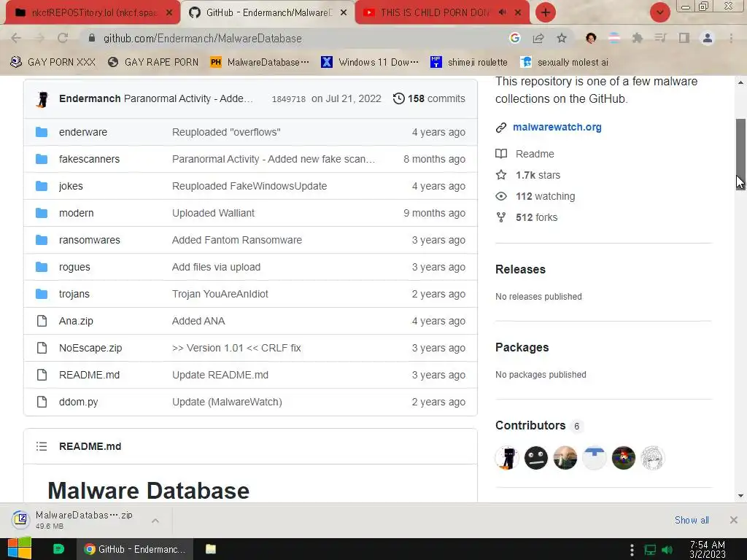Expand the MalwareDatabase zip download options chevron
Viewport: 747px width, 560px height.
(155, 521)
